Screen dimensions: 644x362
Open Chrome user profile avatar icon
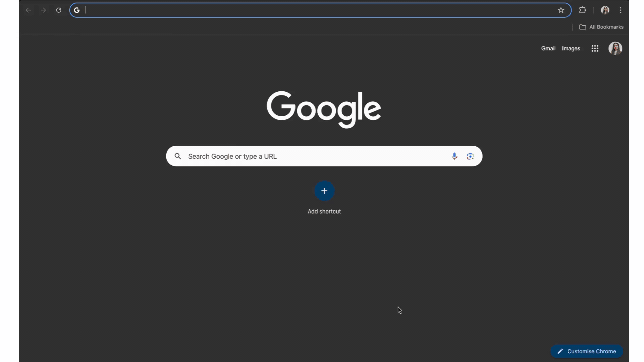tap(605, 10)
